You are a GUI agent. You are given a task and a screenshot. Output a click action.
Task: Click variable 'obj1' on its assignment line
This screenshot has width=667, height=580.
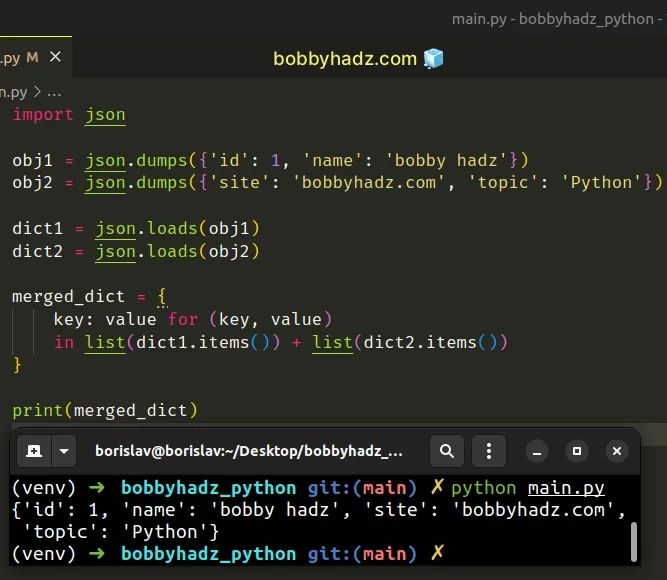pyautogui.click(x=32, y=160)
